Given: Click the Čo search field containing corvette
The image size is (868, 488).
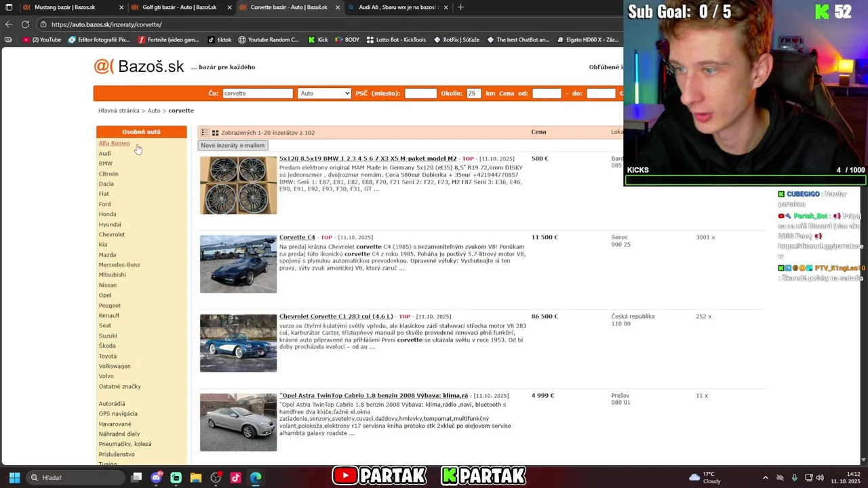Looking at the screenshot, I should coord(258,94).
